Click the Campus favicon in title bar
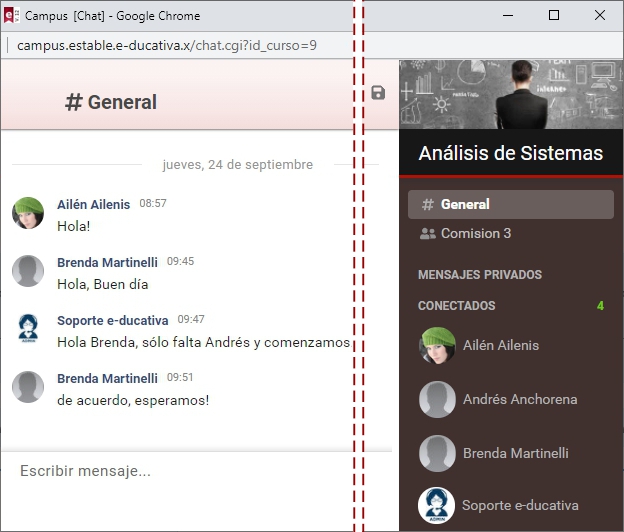 (10, 16)
